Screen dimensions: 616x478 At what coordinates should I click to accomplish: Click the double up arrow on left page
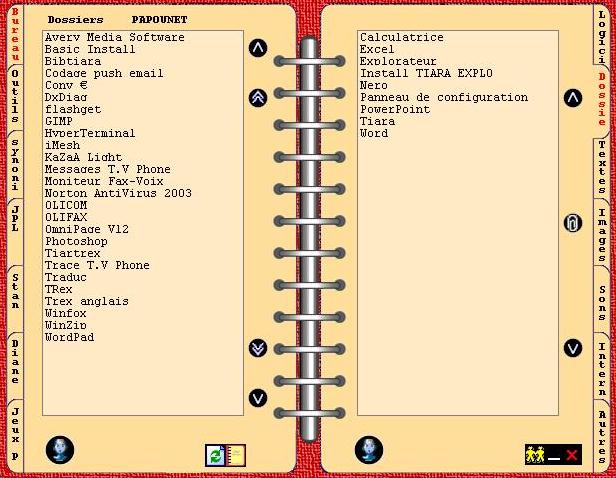point(258,98)
